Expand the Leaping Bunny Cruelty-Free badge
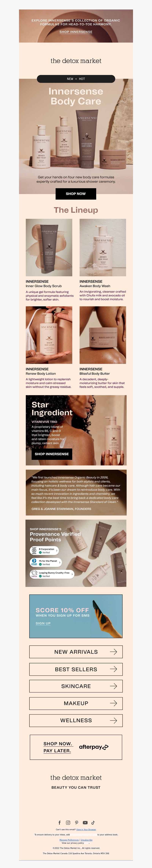Screen dimensions: 152x868 pyautogui.click(x=52, y=574)
